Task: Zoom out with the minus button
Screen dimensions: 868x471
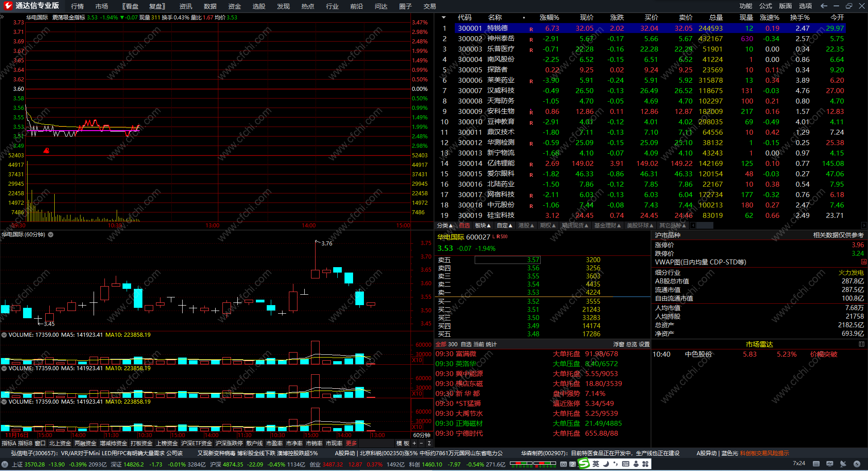Action: [421, 443]
